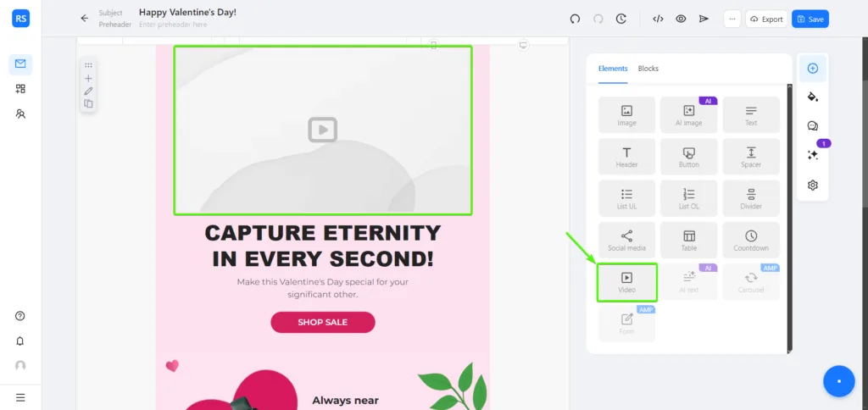Select the AI image element
This screenshot has width=868, height=410.
tap(688, 115)
